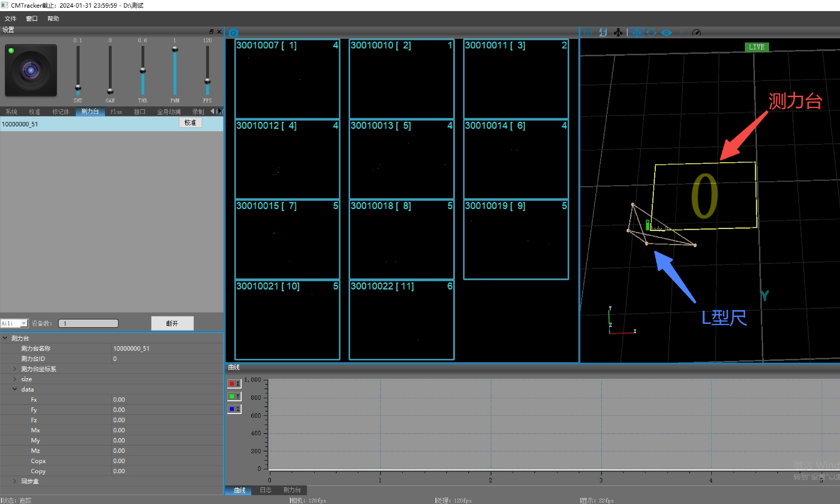Image resolution: width=840 pixels, height=504 pixels.
Task: Toggle the eye visibility icon in 3D toolbar
Action: 666,33
